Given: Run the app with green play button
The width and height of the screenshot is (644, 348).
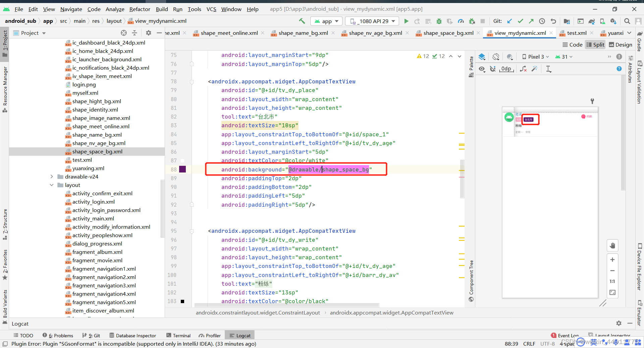Looking at the screenshot, I should coord(406,21).
